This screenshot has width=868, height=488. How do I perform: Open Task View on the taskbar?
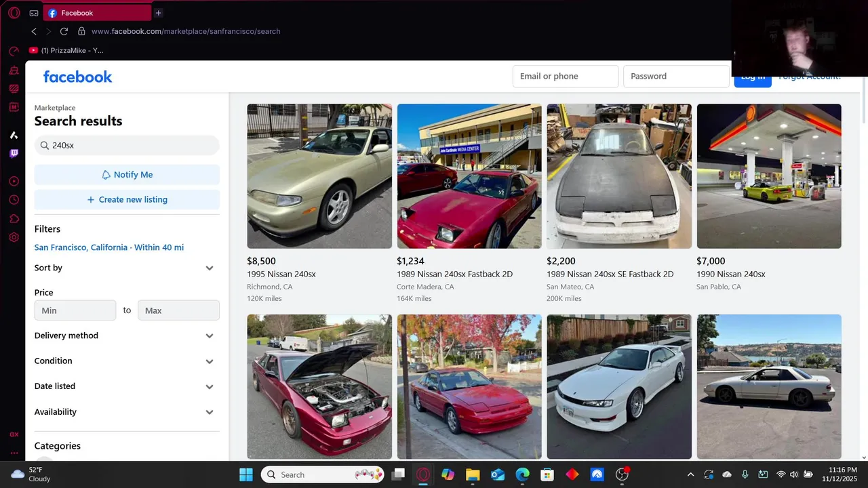coord(398,474)
